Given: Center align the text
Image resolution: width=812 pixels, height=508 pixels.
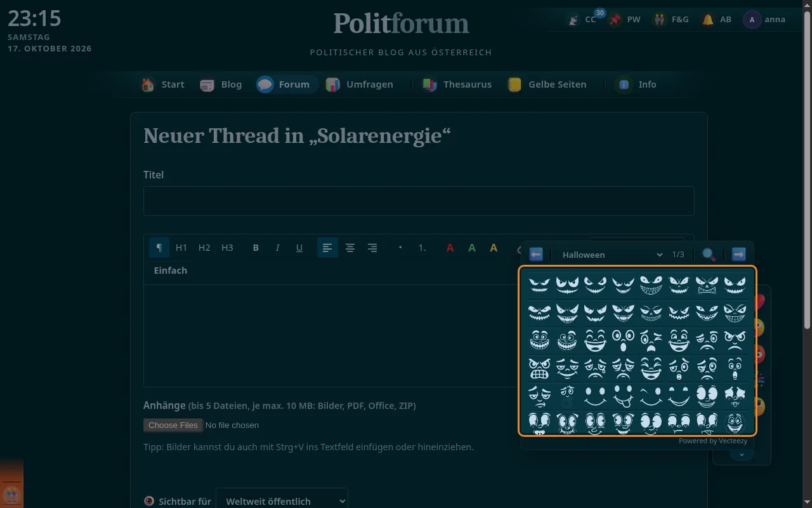Looking at the screenshot, I should pyautogui.click(x=350, y=248).
